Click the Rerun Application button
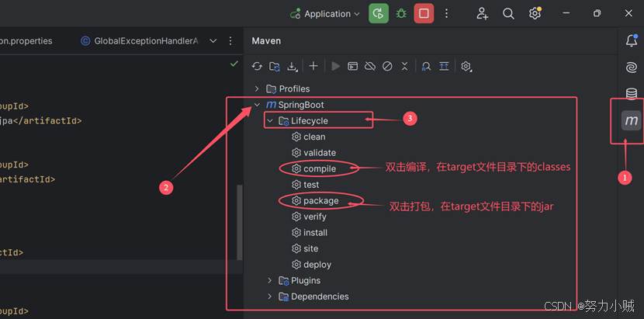This screenshot has height=319, width=644. pyautogui.click(x=378, y=13)
